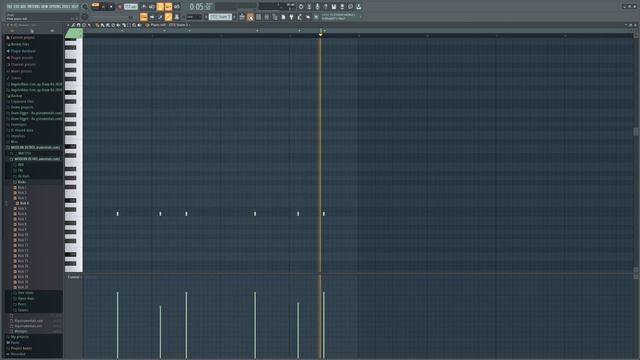Disable the recording countdown
Image resolution: width=640 pixels, height=360 pixels.
(160, 7)
